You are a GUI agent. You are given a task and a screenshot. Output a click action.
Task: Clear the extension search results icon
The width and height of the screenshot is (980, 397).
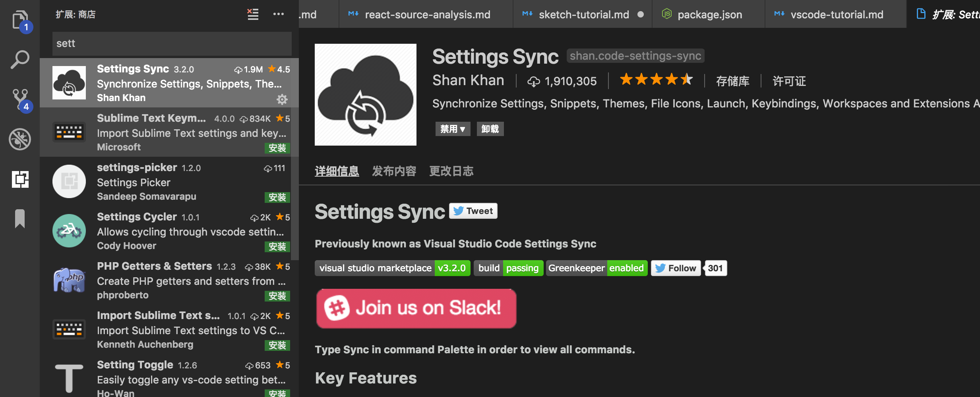pyautogui.click(x=253, y=14)
